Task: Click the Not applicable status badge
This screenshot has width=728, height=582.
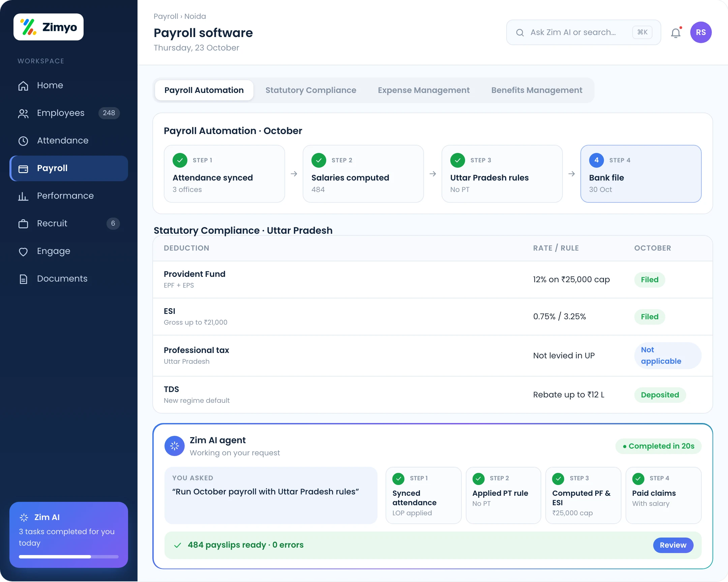Action: coord(668,356)
